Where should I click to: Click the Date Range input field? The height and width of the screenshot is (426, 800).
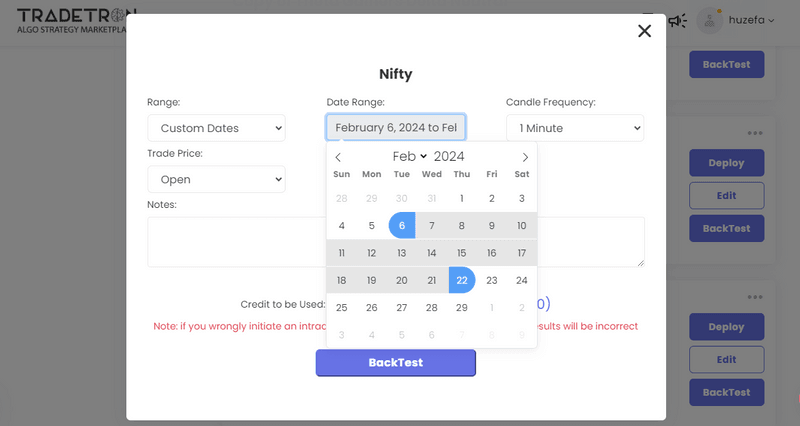pyautogui.click(x=395, y=128)
